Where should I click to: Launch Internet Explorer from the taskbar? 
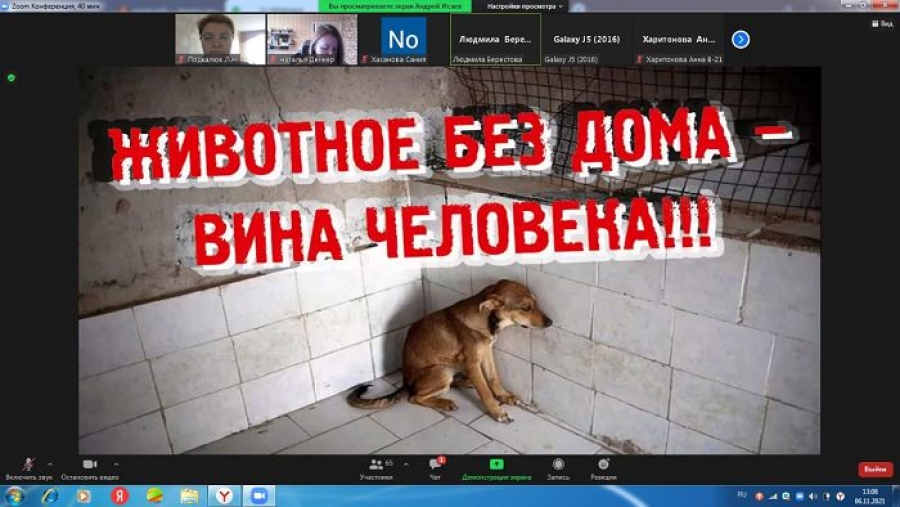point(50,496)
